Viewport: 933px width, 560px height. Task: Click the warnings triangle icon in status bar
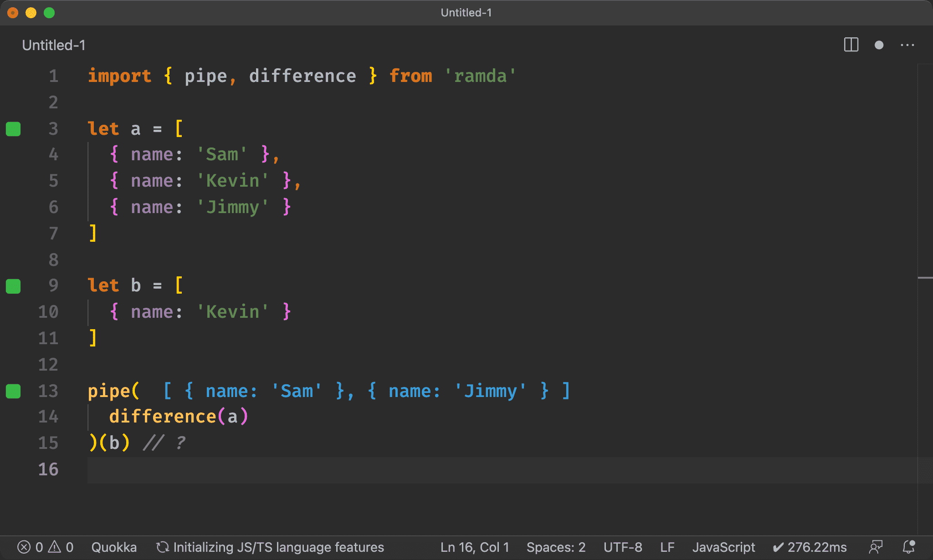[55, 547]
